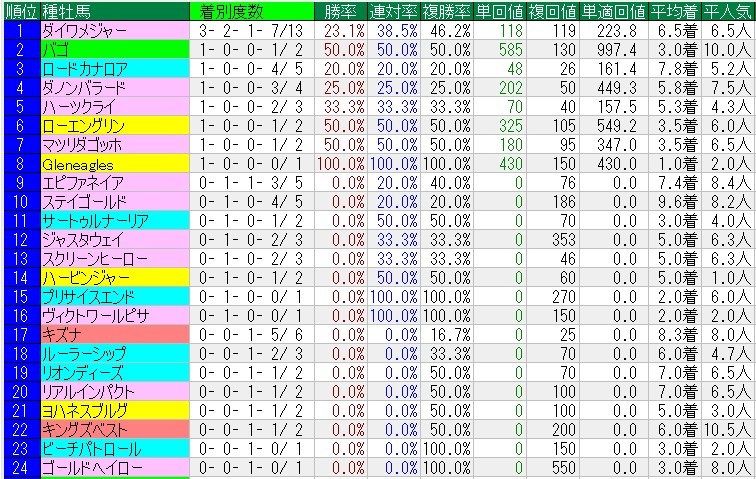Select the yellow ハービンジャー cell
756x479 pixels.
115,278
